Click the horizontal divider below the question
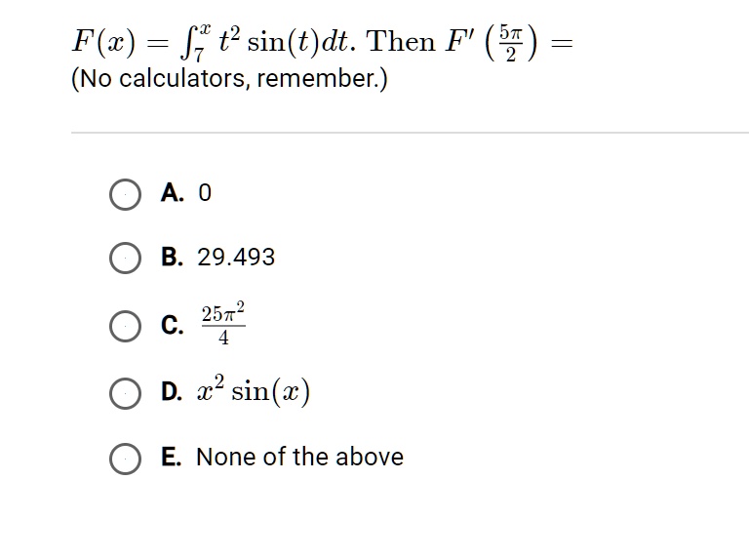 [410, 133]
